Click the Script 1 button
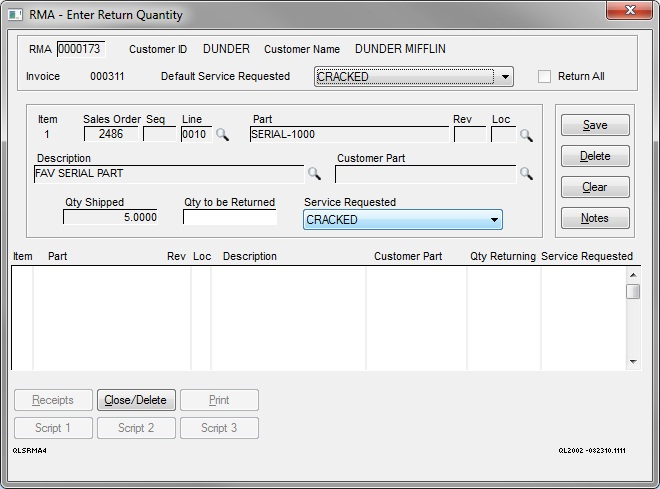The height and width of the screenshot is (489, 660). tap(53, 428)
